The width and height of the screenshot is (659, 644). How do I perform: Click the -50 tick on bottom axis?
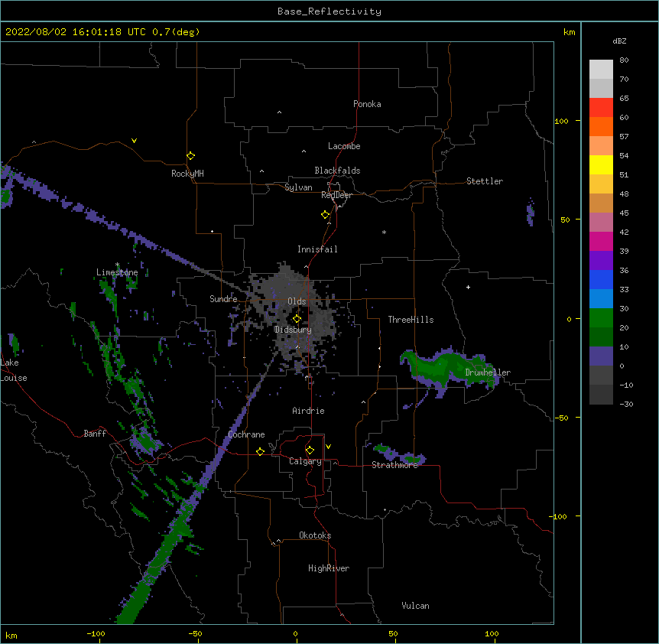click(x=195, y=634)
